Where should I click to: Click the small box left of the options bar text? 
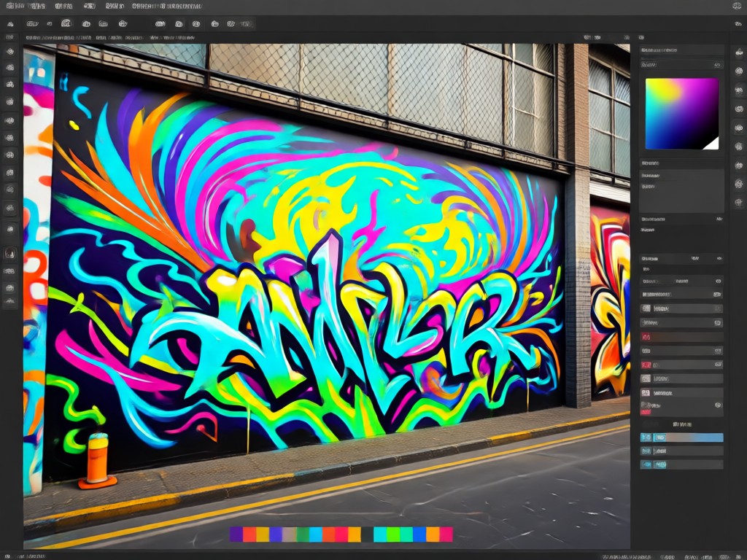pyautogui.click(x=10, y=37)
